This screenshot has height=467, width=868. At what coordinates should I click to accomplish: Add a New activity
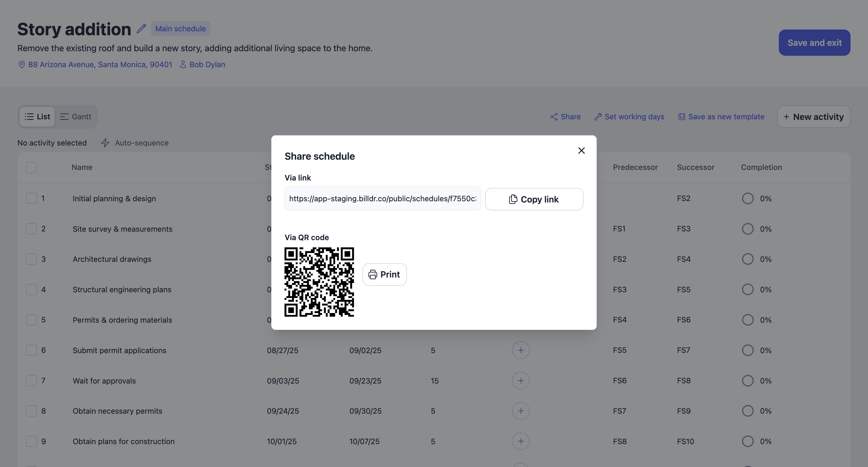[x=814, y=117]
